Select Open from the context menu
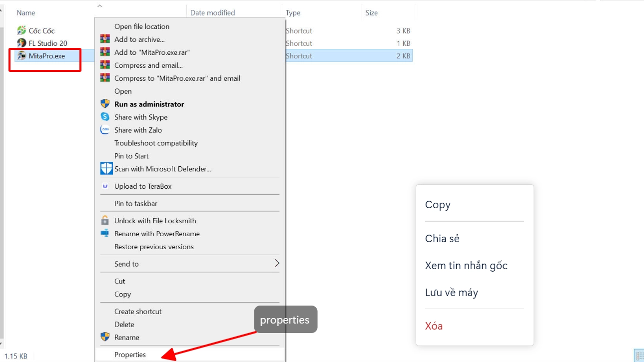Screen dimensions: 644x362 pos(123,91)
